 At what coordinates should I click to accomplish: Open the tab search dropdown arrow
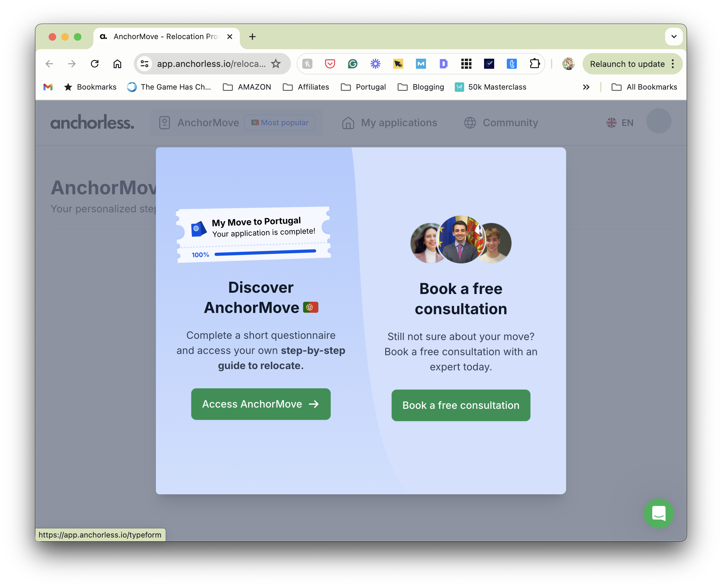[673, 37]
